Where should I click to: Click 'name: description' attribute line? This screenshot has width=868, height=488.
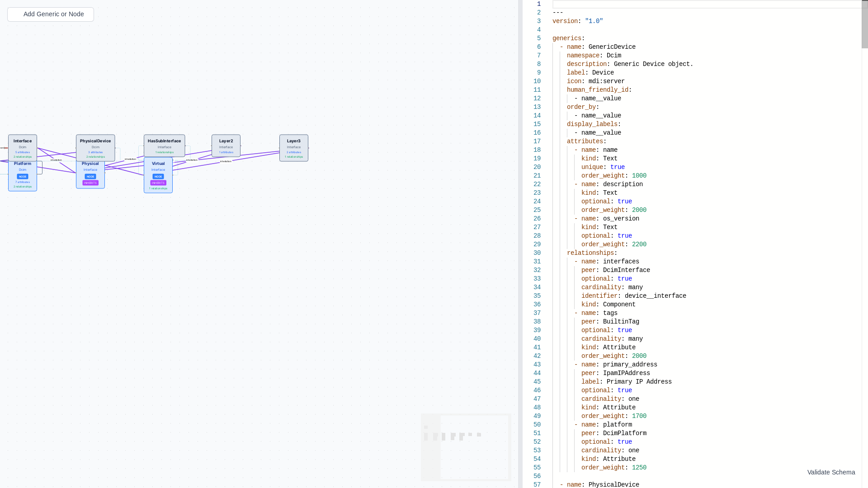pyautogui.click(x=612, y=184)
